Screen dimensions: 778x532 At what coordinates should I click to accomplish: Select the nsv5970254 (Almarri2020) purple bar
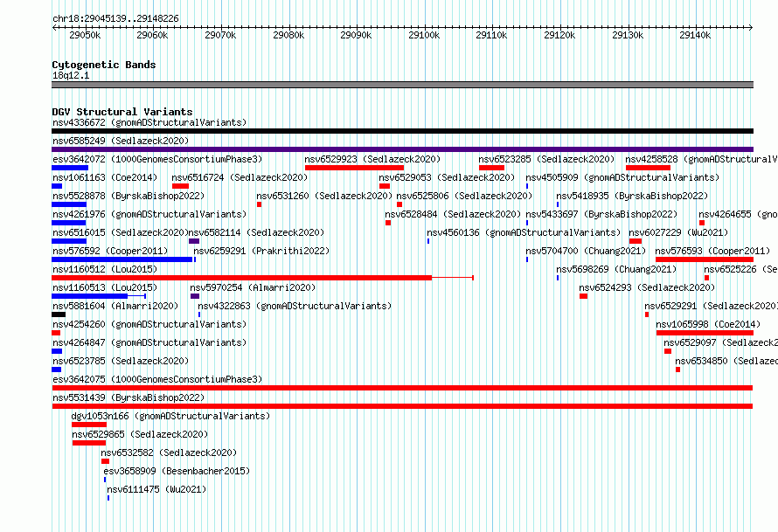pyautogui.click(x=194, y=296)
